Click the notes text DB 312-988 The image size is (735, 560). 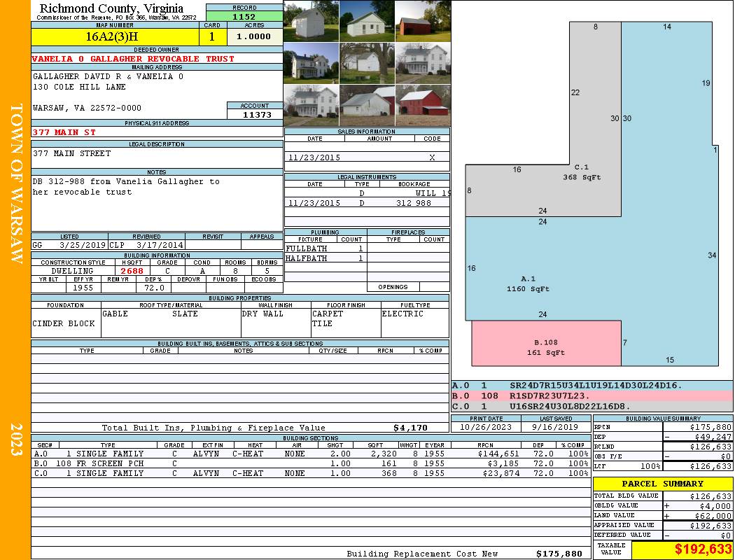click(x=59, y=181)
